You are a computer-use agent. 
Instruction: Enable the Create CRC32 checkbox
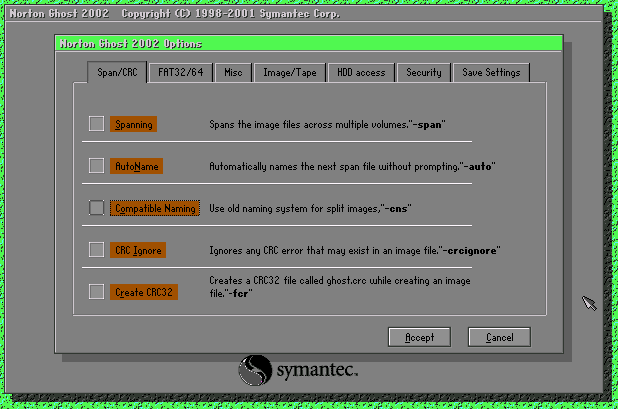click(x=96, y=292)
